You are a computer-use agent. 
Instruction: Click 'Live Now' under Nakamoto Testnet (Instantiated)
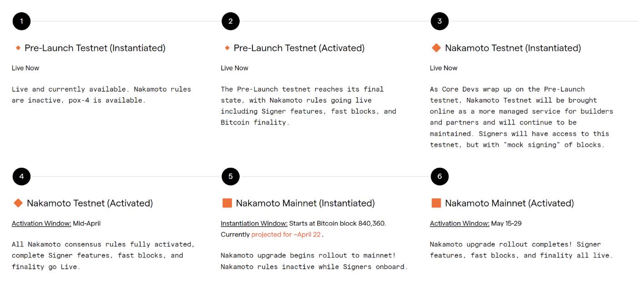[x=443, y=68]
